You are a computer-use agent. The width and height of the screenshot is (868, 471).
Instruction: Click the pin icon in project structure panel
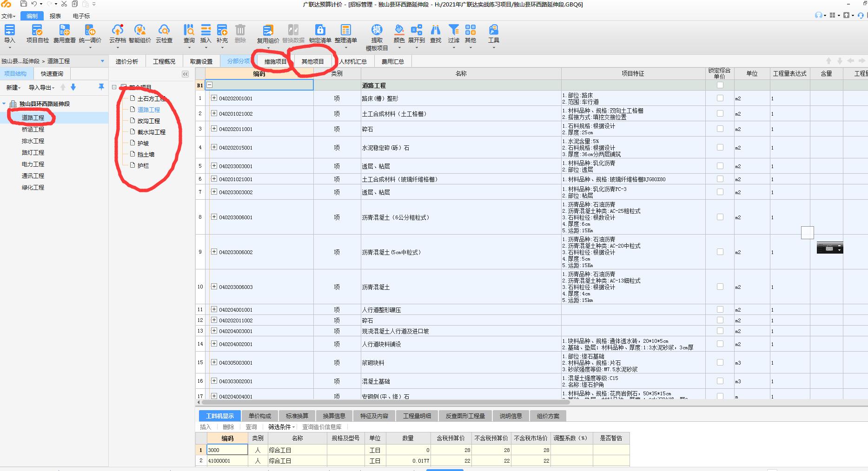pyautogui.click(x=101, y=87)
